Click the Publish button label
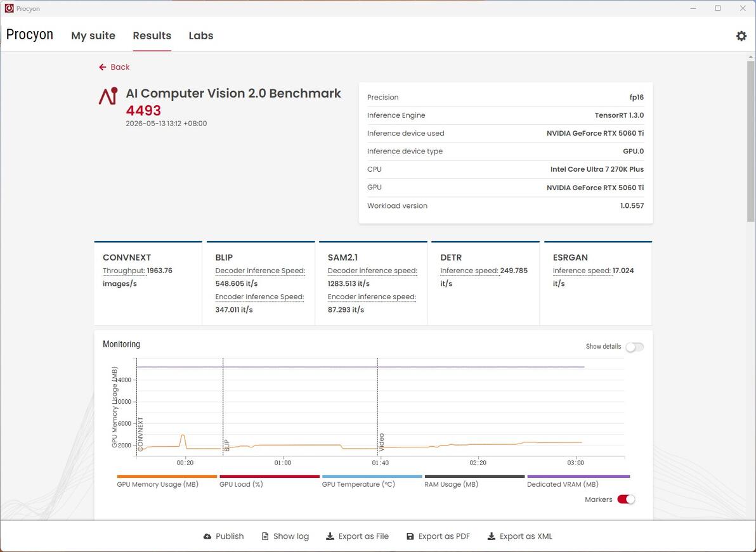Screen dimensions: 756x552 point(230,536)
